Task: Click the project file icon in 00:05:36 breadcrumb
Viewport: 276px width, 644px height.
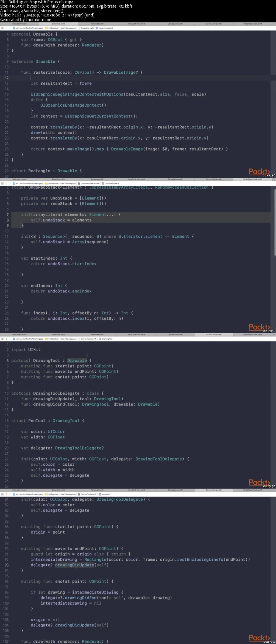Action: pos(14,28)
